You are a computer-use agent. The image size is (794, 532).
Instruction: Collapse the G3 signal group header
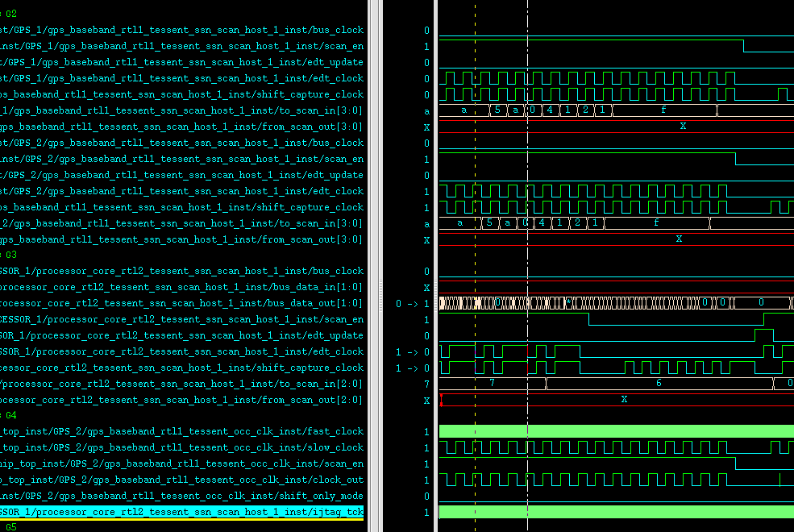click(10, 255)
